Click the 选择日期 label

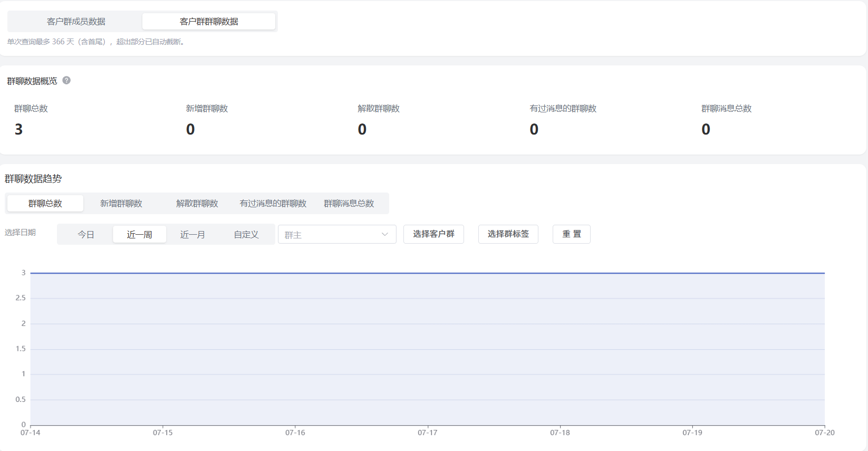tap(21, 233)
